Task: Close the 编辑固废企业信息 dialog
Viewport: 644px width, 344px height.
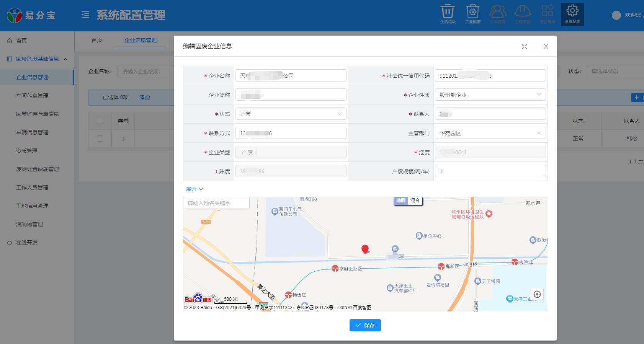Action: 546,46
